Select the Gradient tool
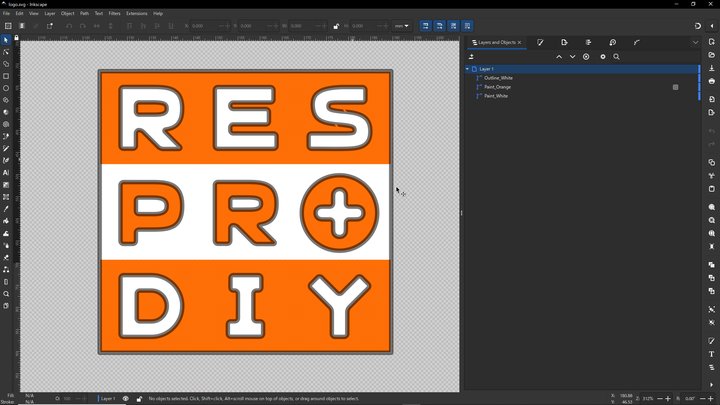720x405 pixels. click(6, 185)
